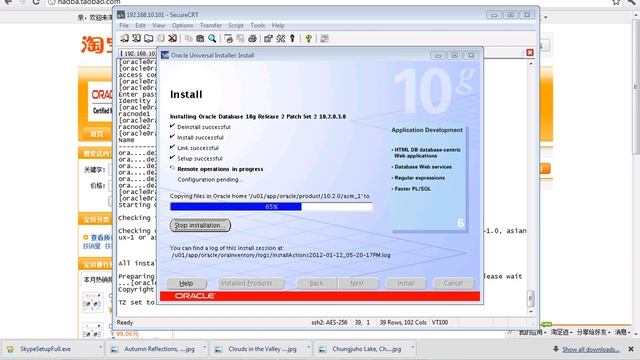Image resolution: width=640 pixels, height=360 pixels.
Task: Click the Oracle Universal Installer title icon
Action: pyautogui.click(x=165, y=55)
